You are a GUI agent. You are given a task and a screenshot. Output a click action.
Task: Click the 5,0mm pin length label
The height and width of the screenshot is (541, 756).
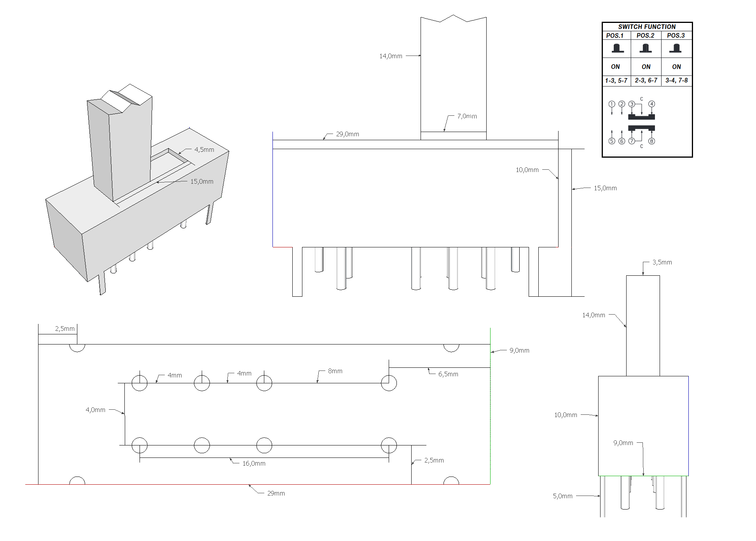tap(562, 496)
